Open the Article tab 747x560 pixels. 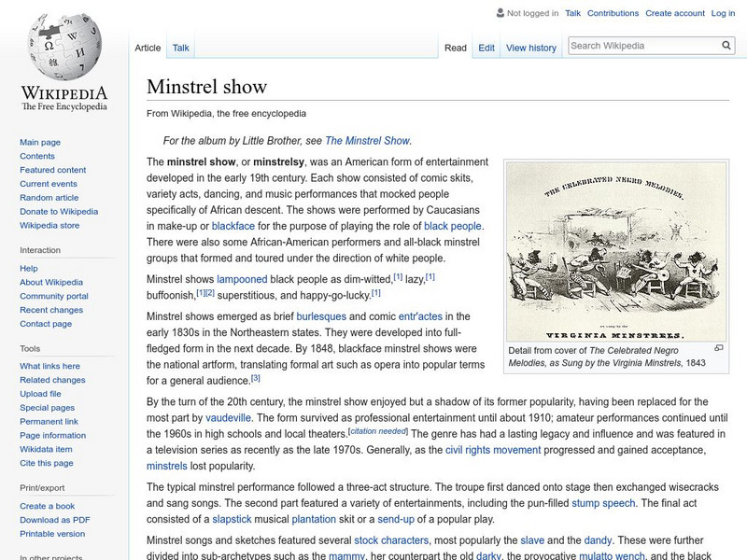pos(148,48)
